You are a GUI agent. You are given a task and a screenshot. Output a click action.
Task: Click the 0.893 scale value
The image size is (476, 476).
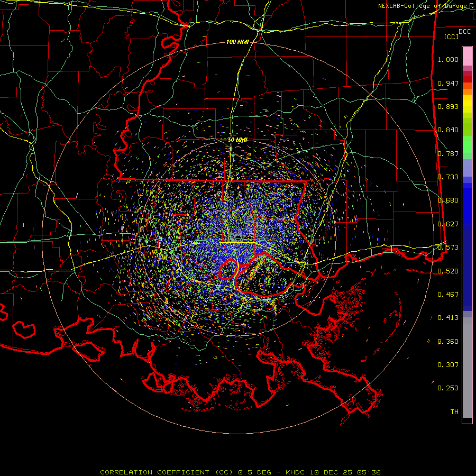pyautogui.click(x=448, y=106)
